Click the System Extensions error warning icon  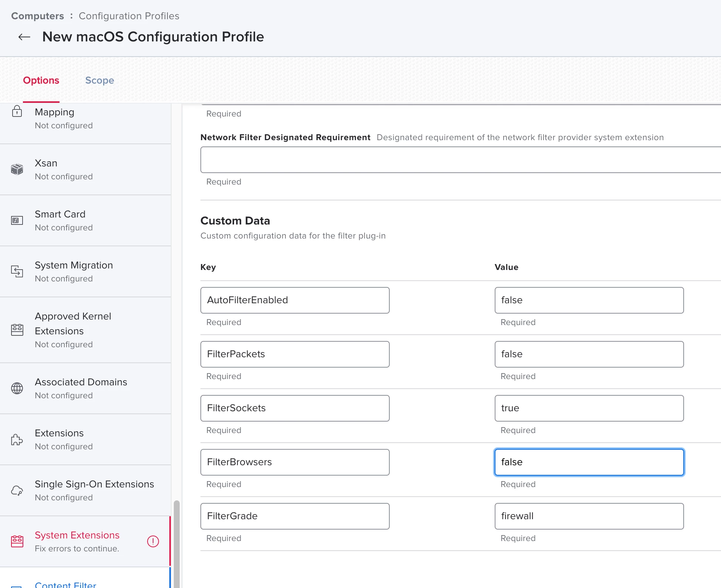click(x=153, y=541)
